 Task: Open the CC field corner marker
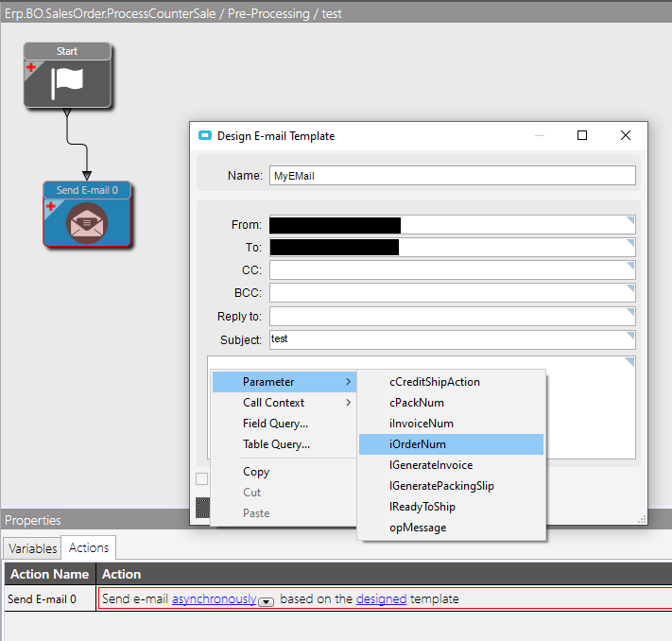(x=630, y=265)
